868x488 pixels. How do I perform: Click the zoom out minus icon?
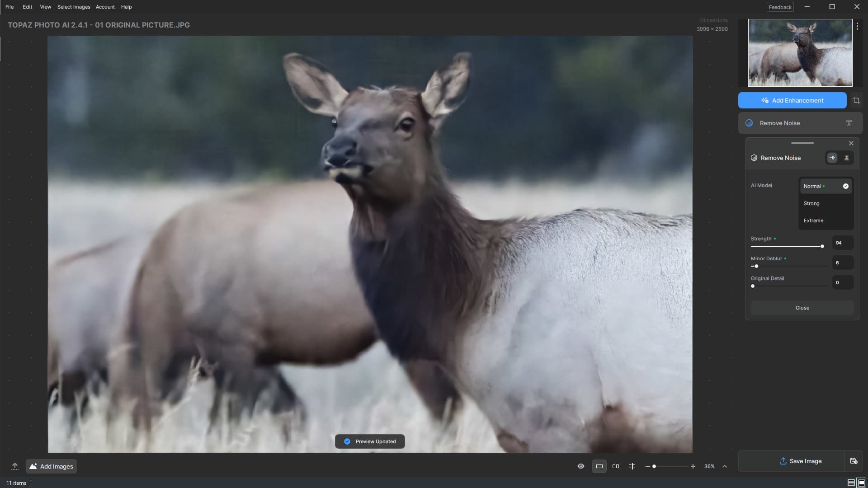point(647,466)
